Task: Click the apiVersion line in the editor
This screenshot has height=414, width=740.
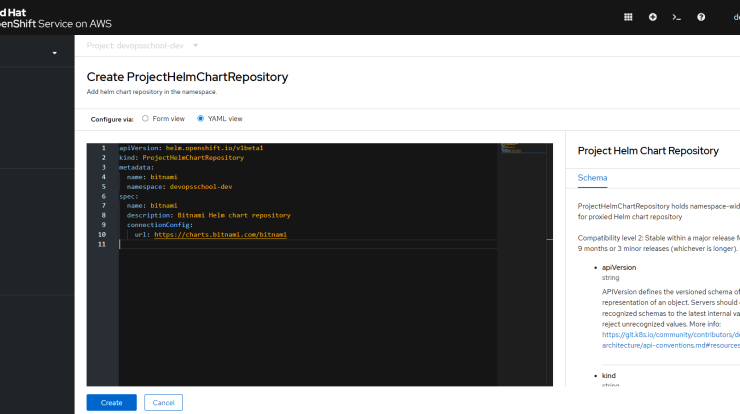Action: click(x=191, y=148)
